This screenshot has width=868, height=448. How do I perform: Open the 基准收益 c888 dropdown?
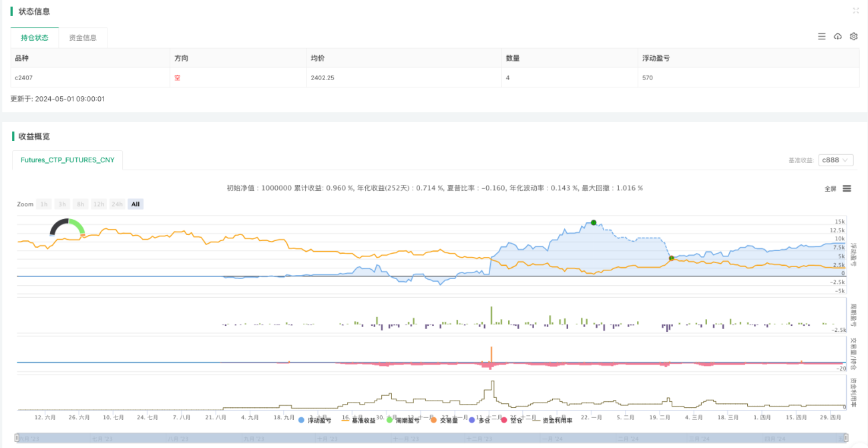coord(837,160)
